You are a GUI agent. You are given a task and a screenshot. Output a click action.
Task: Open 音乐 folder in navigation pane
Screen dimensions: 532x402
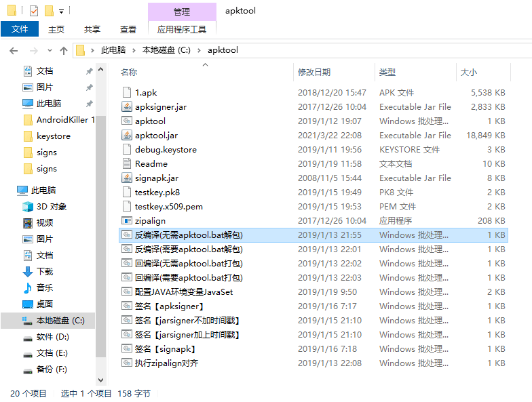45,287
